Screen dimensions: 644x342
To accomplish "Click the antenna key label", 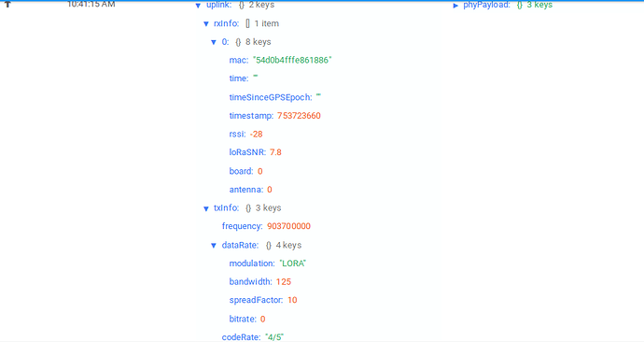I will [x=246, y=189].
